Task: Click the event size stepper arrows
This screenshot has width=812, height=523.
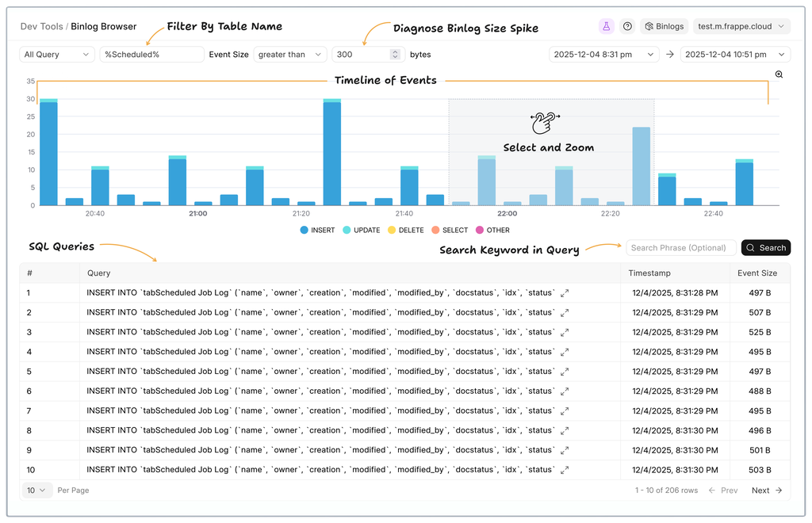Action: (396, 55)
